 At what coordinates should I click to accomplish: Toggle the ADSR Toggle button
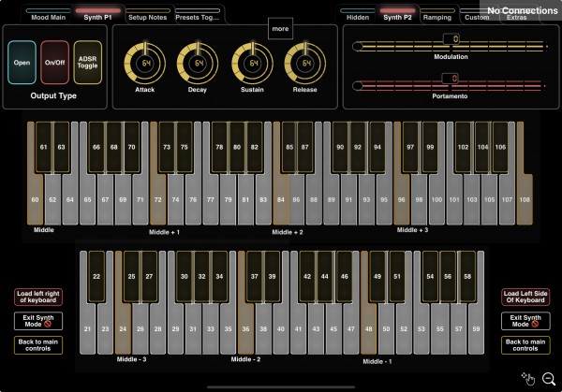[87, 63]
